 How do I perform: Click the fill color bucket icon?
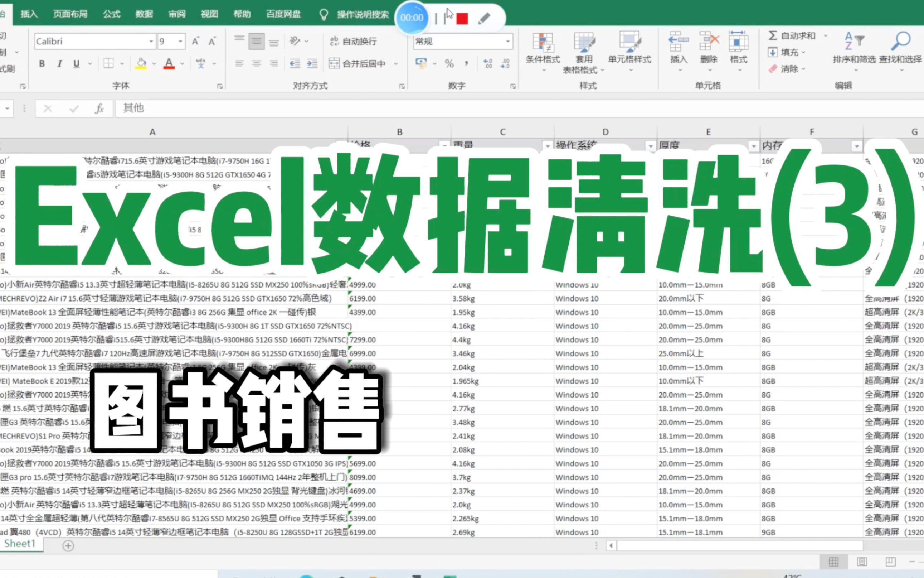[x=141, y=63]
